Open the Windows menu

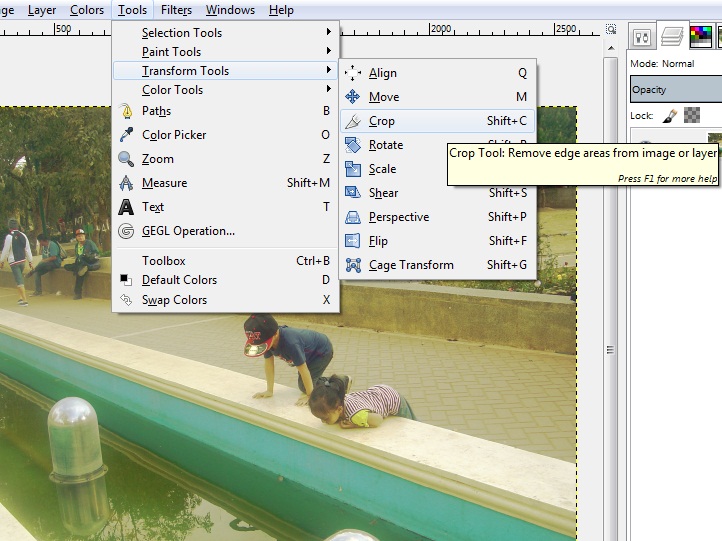230,10
